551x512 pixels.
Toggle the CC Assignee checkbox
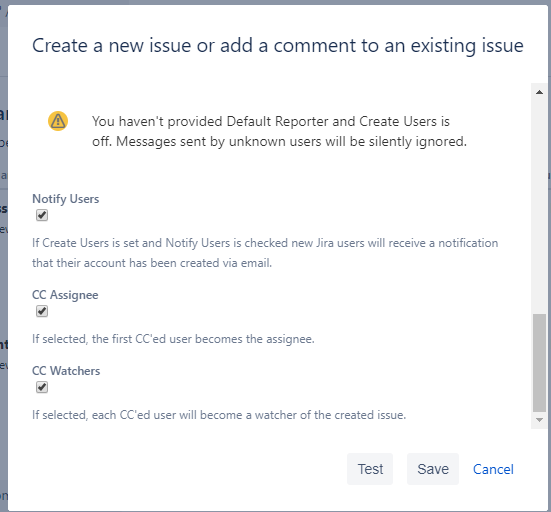pos(42,311)
